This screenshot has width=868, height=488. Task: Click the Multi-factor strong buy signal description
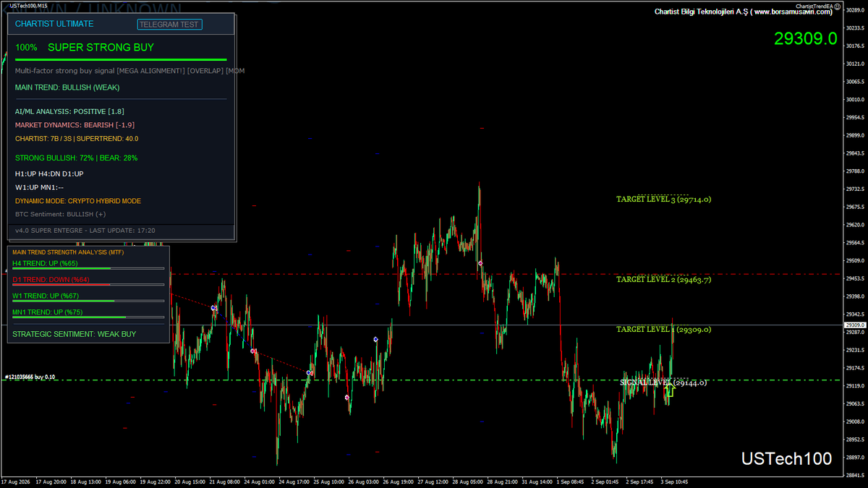[x=129, y=71]
